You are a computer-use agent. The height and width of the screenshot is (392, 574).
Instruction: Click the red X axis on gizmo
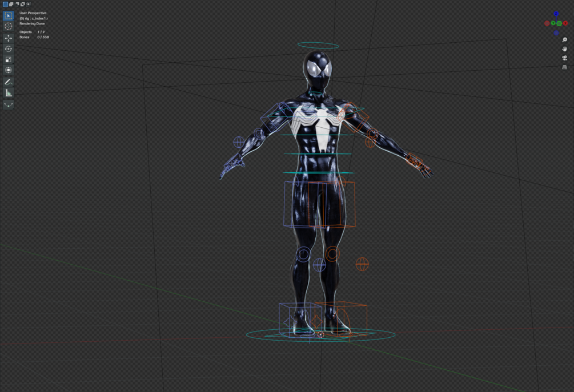565,23
